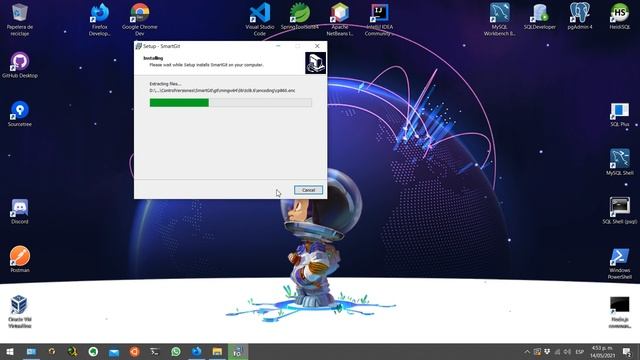Open the Windows Start menu
The image size is (640, 360).
(x=10, y=352)
